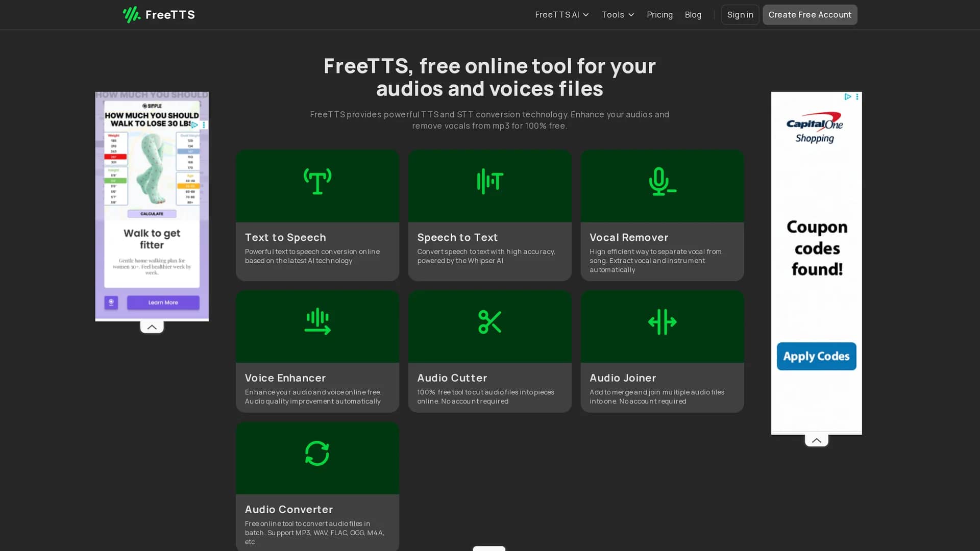Open the Text to Speech tool icon
The height and width of the screenshot is (551, 980).
(317, 182)
